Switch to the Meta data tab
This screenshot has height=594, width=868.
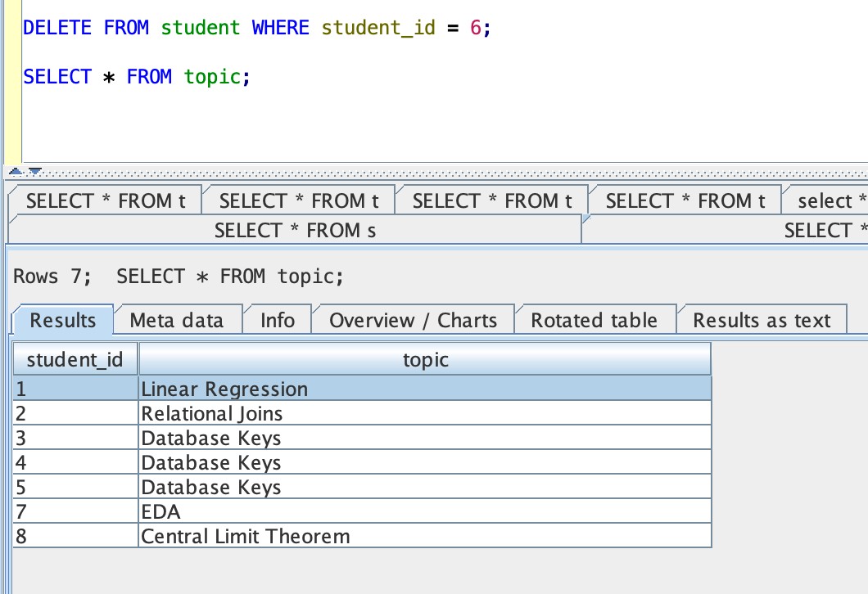[178, 320]
